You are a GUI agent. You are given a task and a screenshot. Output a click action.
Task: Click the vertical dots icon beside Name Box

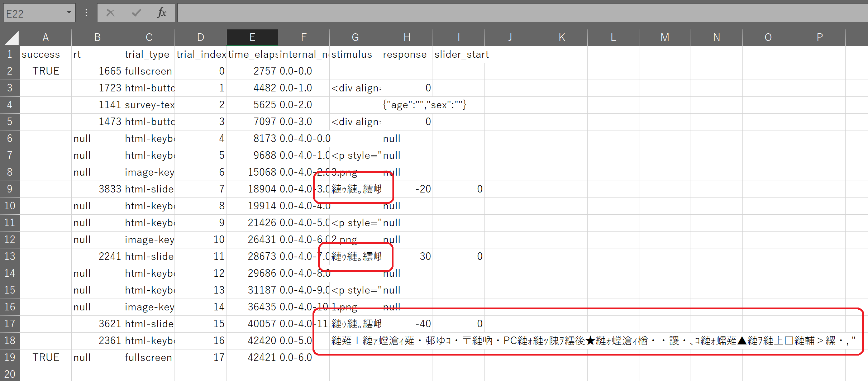(x=86, y=13)
